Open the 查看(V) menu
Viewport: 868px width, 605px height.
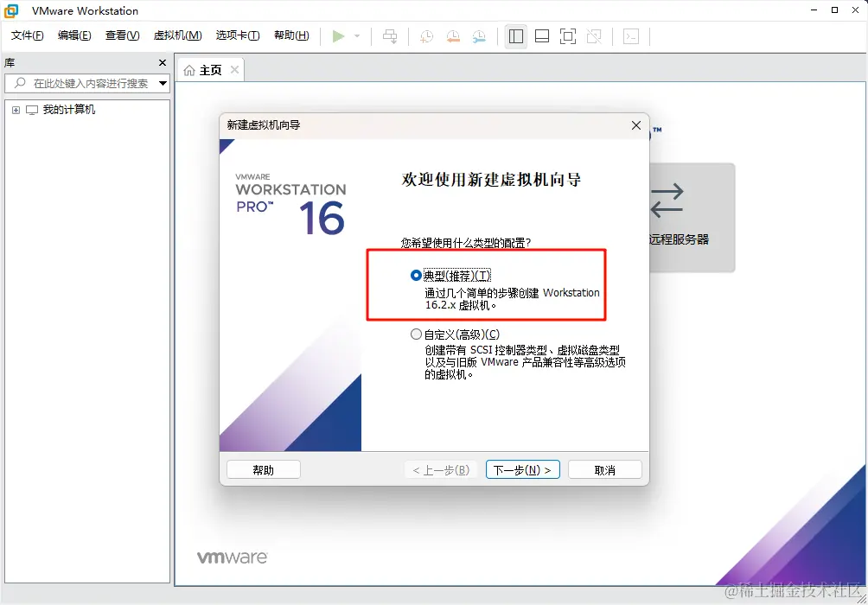[x=123, y=35]
